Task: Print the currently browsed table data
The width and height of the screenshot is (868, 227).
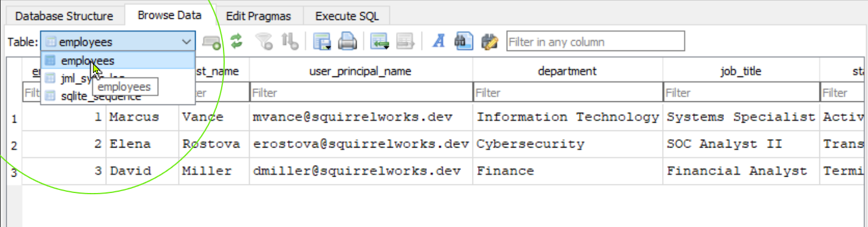Action: (x=347, y=41)
